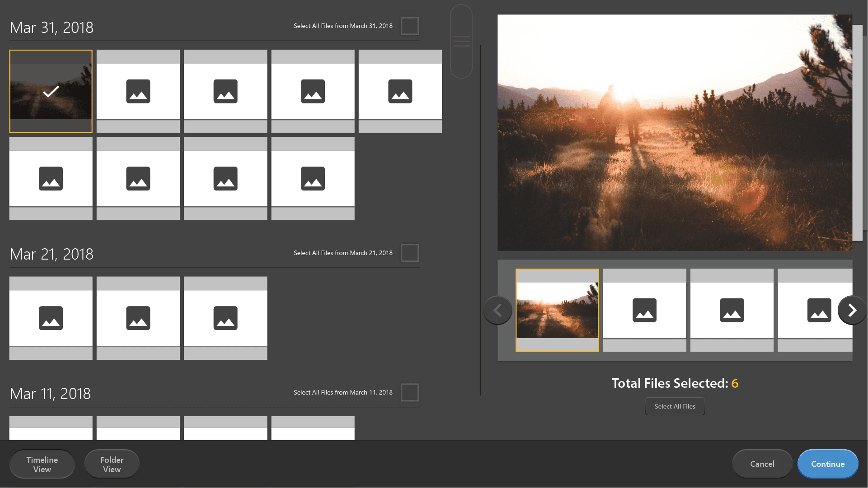This screenshot has width=868, height=488.
Task: Select first photo in Mar 31 second row
Action: coord(51,178)
